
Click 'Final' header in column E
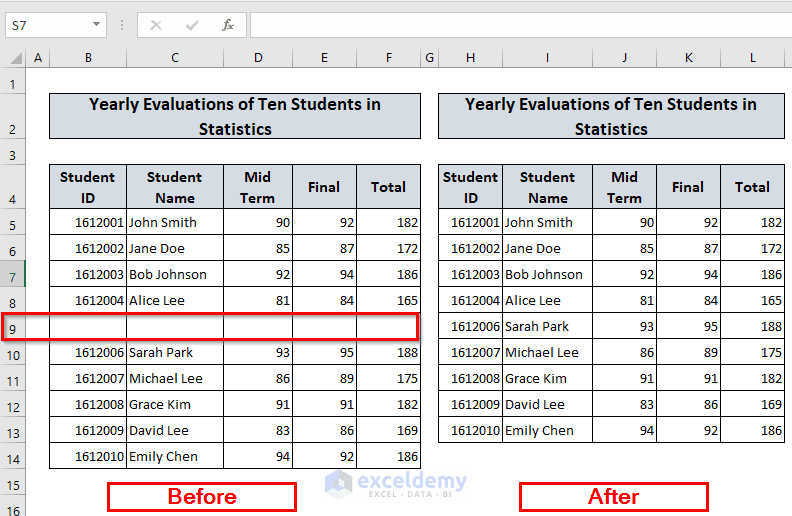click(324, 187)
